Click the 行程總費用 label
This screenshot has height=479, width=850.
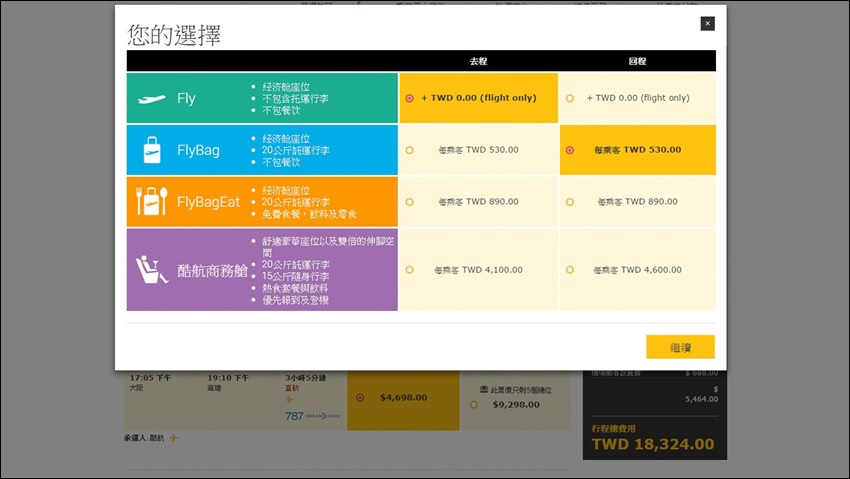tap(613, 429)
